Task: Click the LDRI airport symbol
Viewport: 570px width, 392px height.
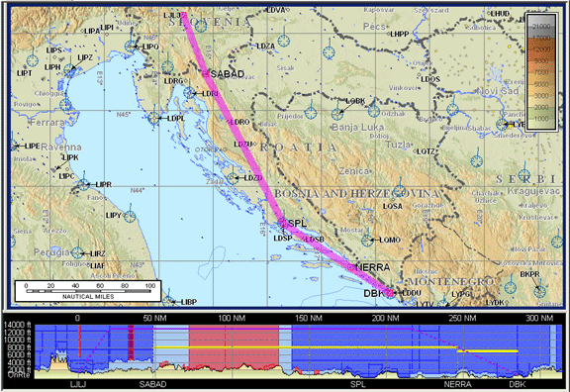Action: (x=189, y=93)
